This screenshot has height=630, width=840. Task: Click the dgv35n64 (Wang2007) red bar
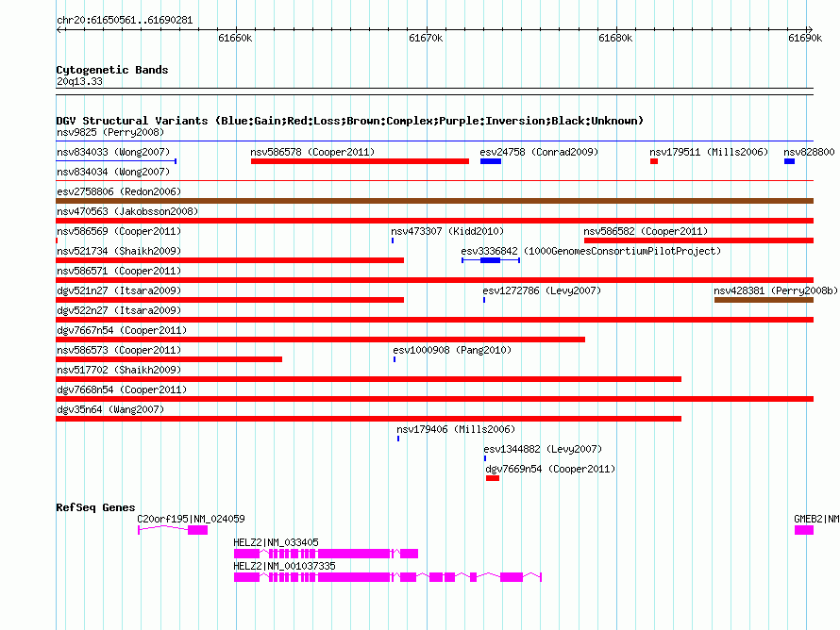tap(369, 419)
